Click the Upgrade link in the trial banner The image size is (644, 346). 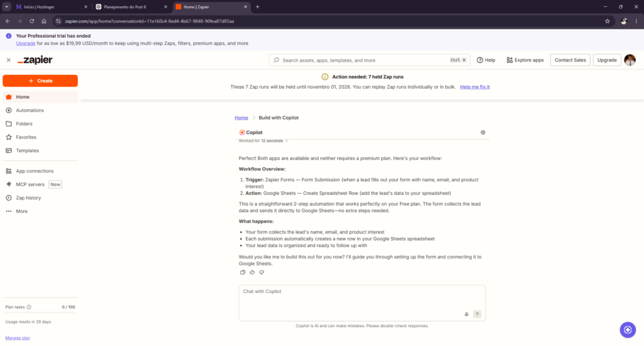pos(25,43)
